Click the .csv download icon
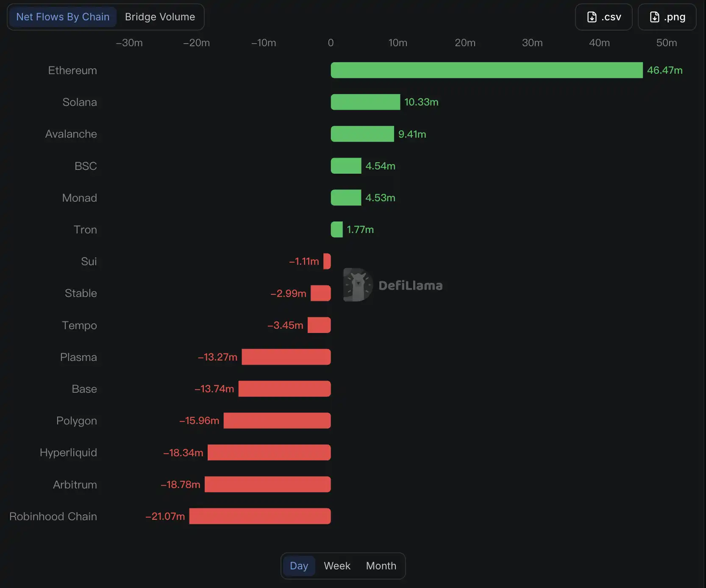This screenshot has width=706, height=588. pyautogui.click(x=592, y=17)
